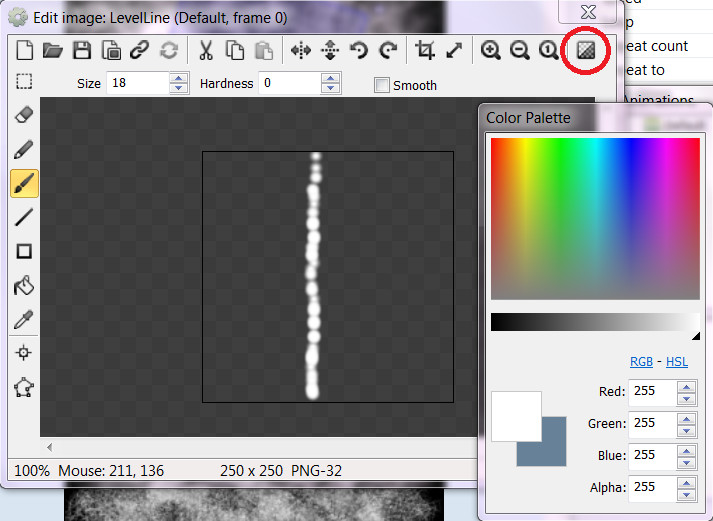Click the zoom in magnifier icon
713x521 pixels.
tap(491, 50)
